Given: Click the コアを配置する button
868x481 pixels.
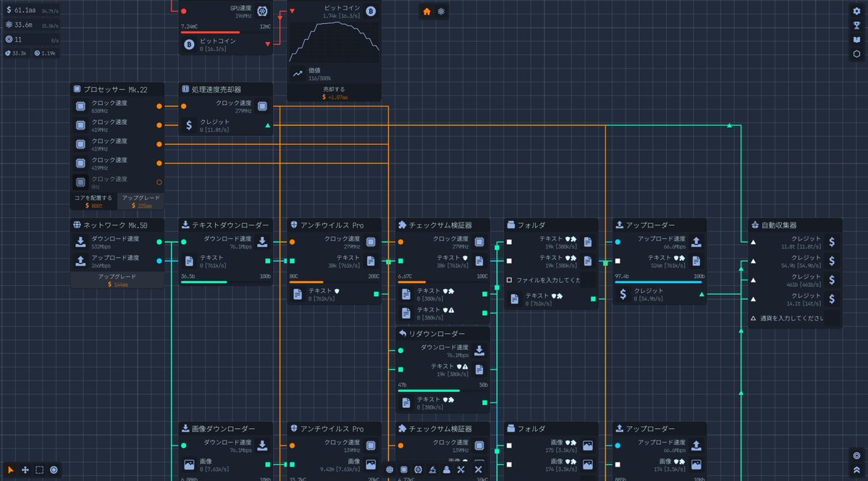Looking at the screenshot, I should (93, 201).
